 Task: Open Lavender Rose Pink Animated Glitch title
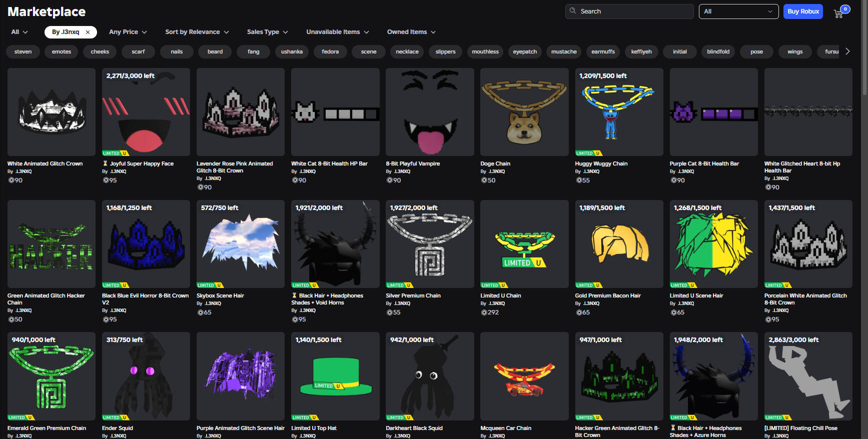(x=235, y=167)
